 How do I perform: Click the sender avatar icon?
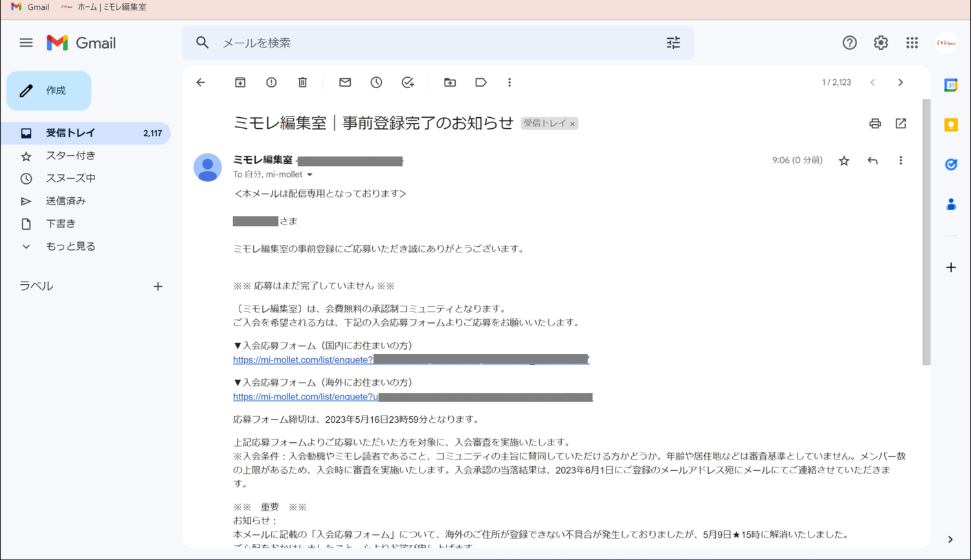point(208,167)
